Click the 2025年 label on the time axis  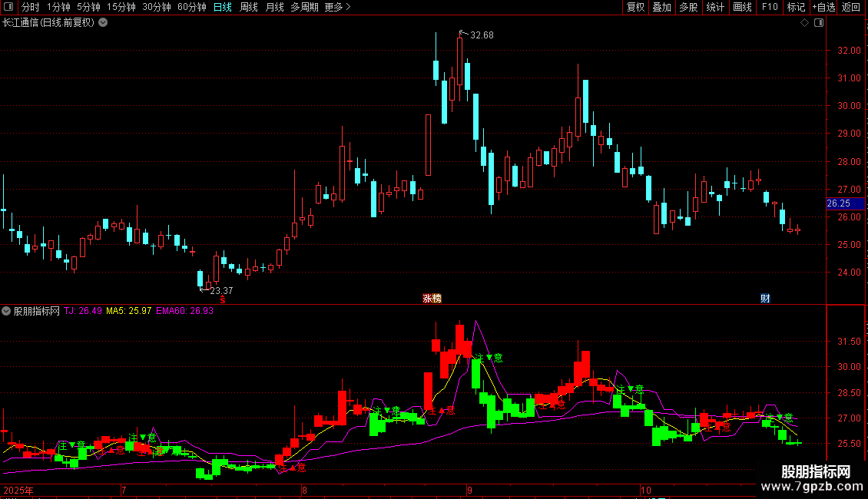click(18, 490)
